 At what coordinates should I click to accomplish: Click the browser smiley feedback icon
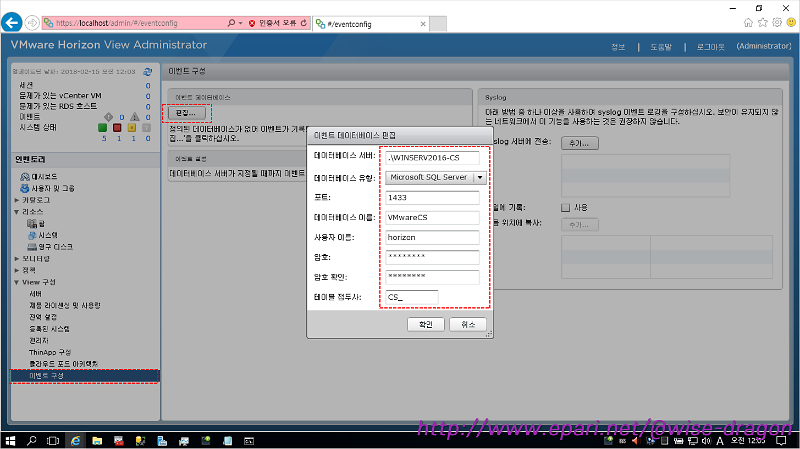click(x=791, y=22)
